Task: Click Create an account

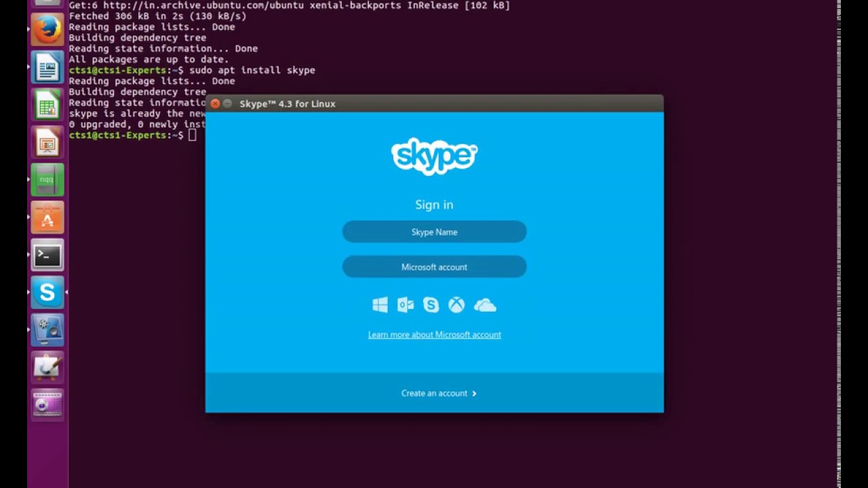Action: 439,393
